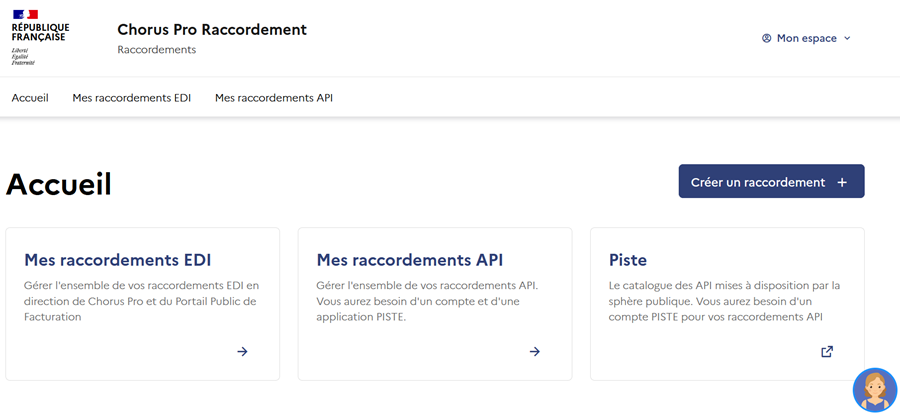Click the arrow on the EDI card
The height and width of the screenshot is (414, 900).
coord(242,351)
